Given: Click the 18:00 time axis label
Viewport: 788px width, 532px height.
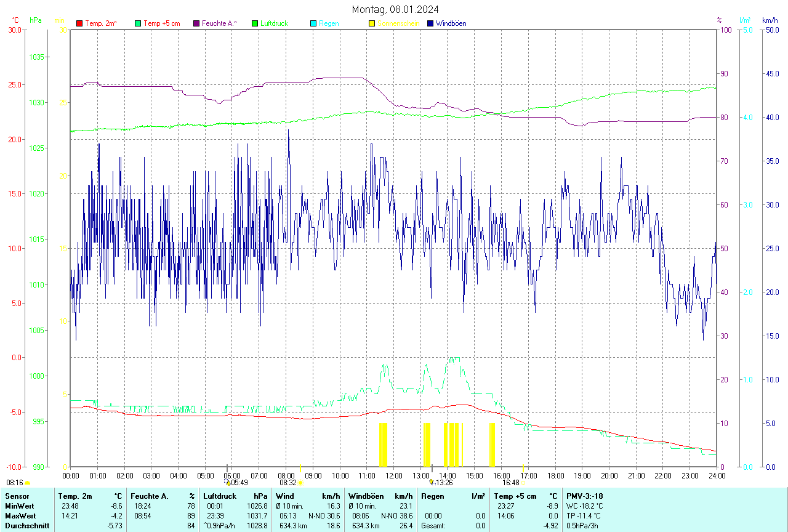Looking at the screenshot, I should point(555,475).
